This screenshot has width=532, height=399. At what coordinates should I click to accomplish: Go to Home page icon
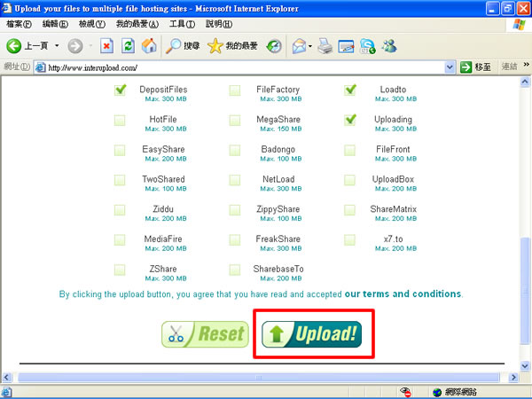pyautogui.click(x=149, y=46)
